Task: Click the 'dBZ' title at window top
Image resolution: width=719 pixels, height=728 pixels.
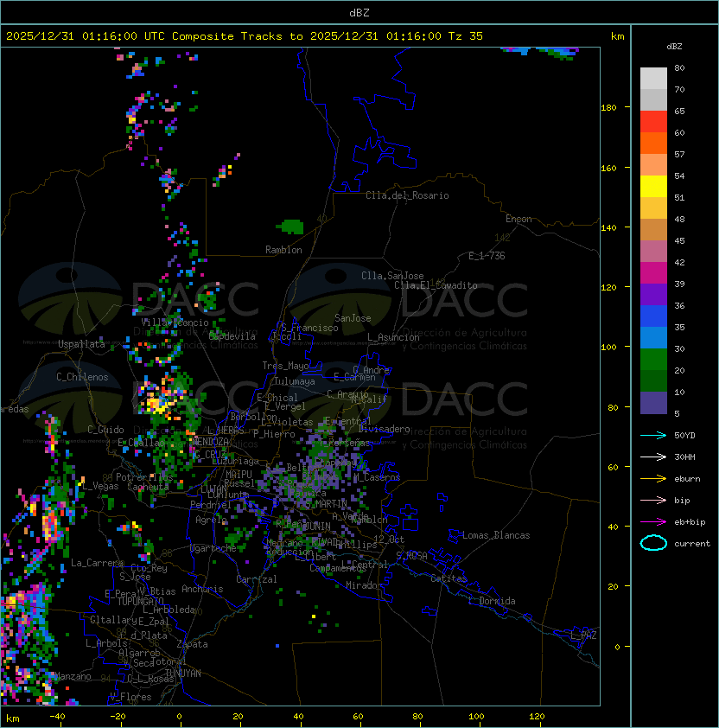Action: click(x=359, y=12)
